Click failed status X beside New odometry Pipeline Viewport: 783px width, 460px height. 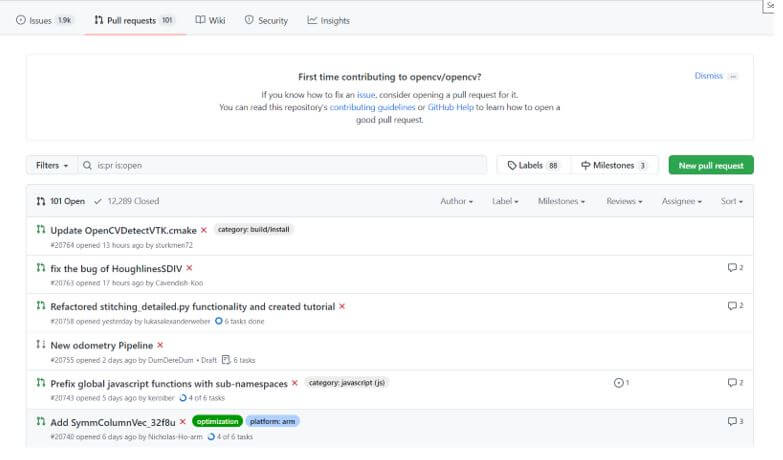(160, 345)
